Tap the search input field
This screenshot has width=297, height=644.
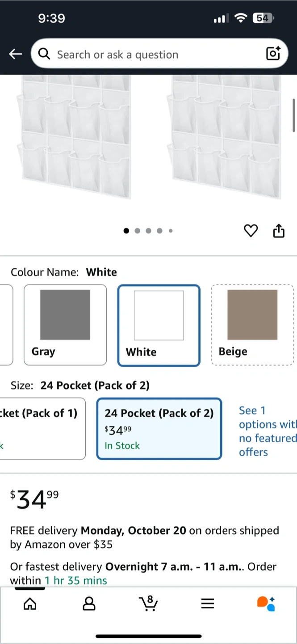click(x=152, y=55)
